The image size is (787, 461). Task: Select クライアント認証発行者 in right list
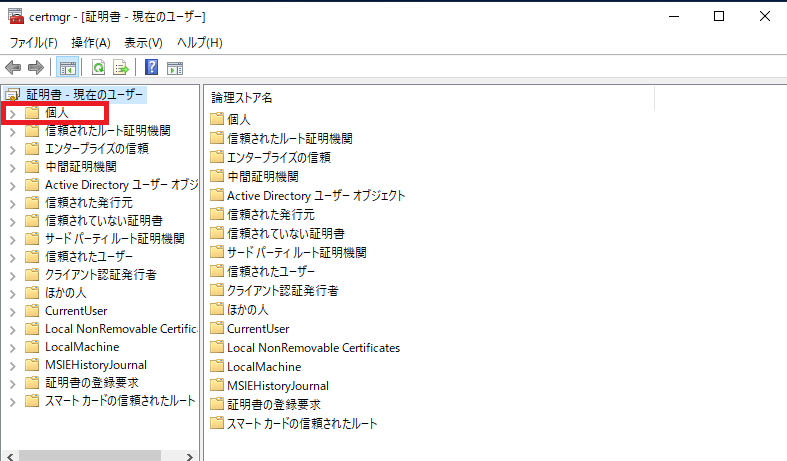[x=283, y=291]
